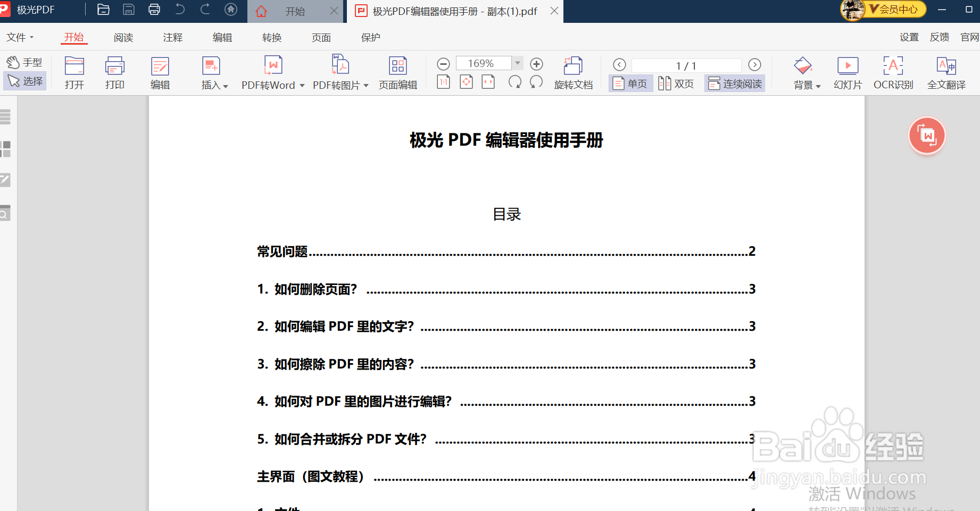Click the Rotate Document (旋转文档) button

coord(574,73)
